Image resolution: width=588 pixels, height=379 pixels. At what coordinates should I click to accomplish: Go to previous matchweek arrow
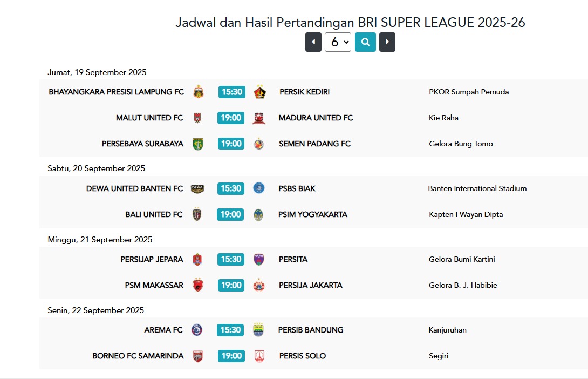click(x=313, y=42)
